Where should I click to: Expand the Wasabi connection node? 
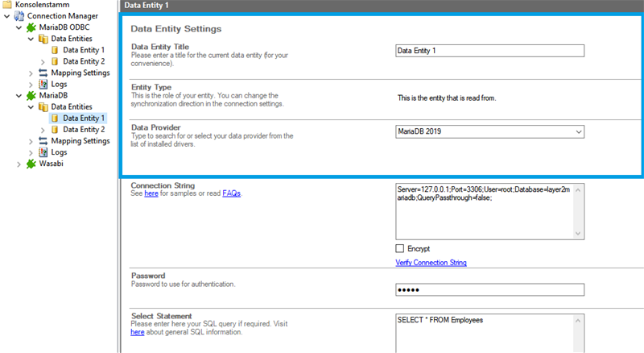pos(19,164)
